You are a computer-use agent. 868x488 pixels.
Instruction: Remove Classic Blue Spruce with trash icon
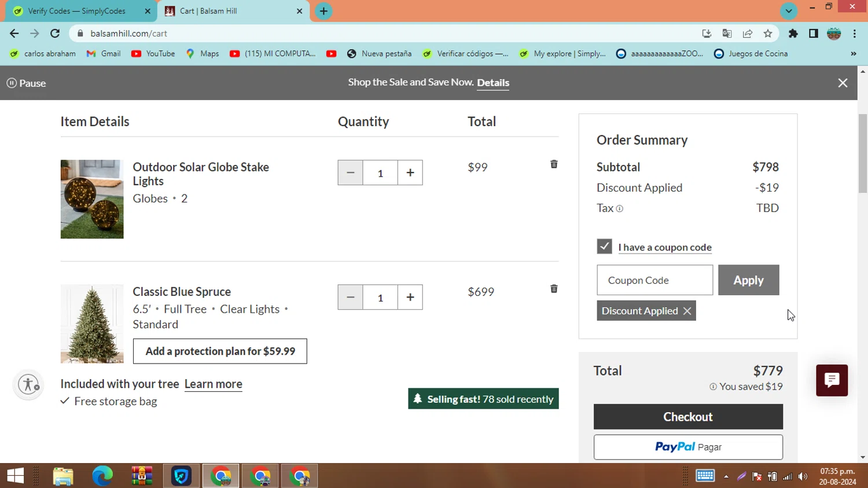pyautogui.click(x=554, y=289)
